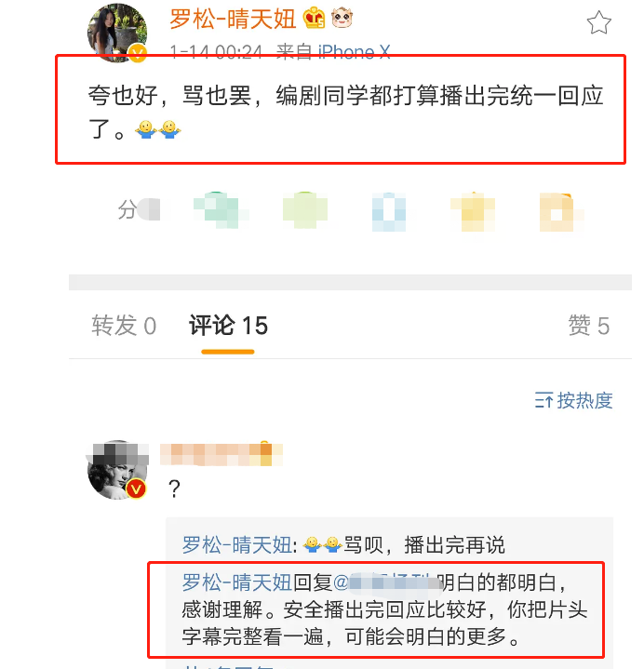Open 罗松-晴天妞 profile avatar
The width and height of the screenshot is (644, 669).
[x=117, y=33]
